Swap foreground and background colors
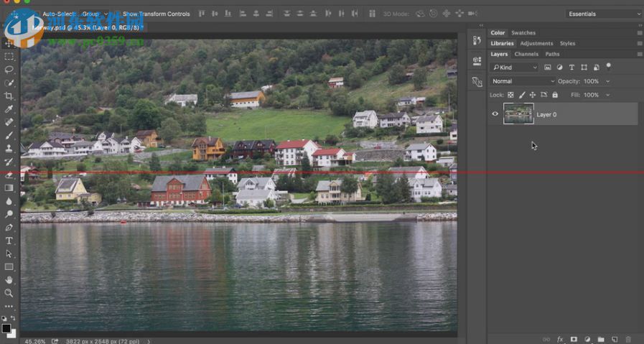The height and width of the screenshot is (344, 644). [13, 318]
